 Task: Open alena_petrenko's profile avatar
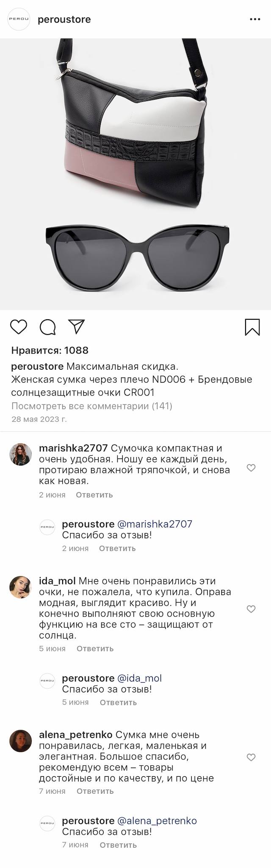coord(20,741)
